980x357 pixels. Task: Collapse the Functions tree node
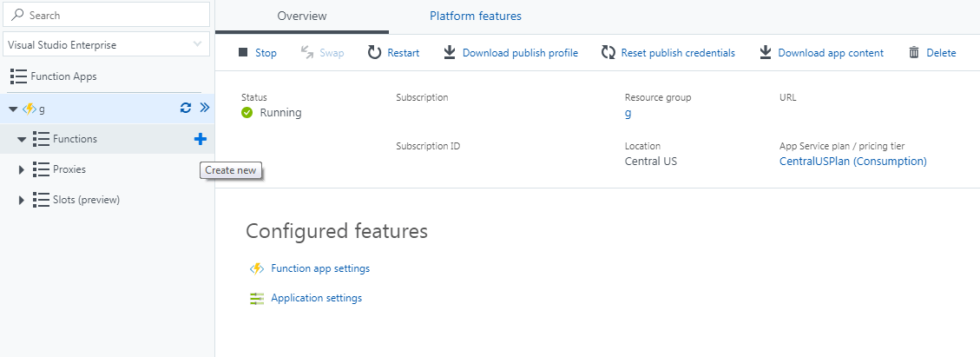click(x=22, y=139)
